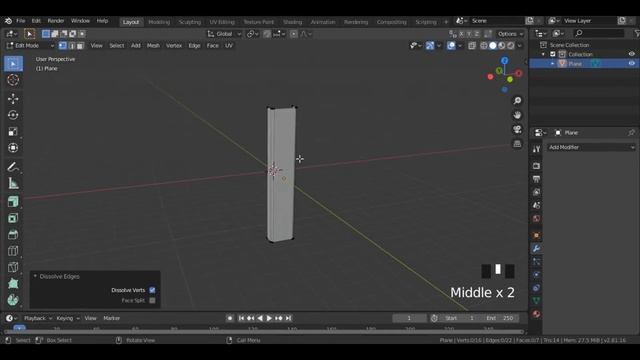Switch to solid viewport shading
This screenshot has width=640, height=360.
click(x=493, y=46)
